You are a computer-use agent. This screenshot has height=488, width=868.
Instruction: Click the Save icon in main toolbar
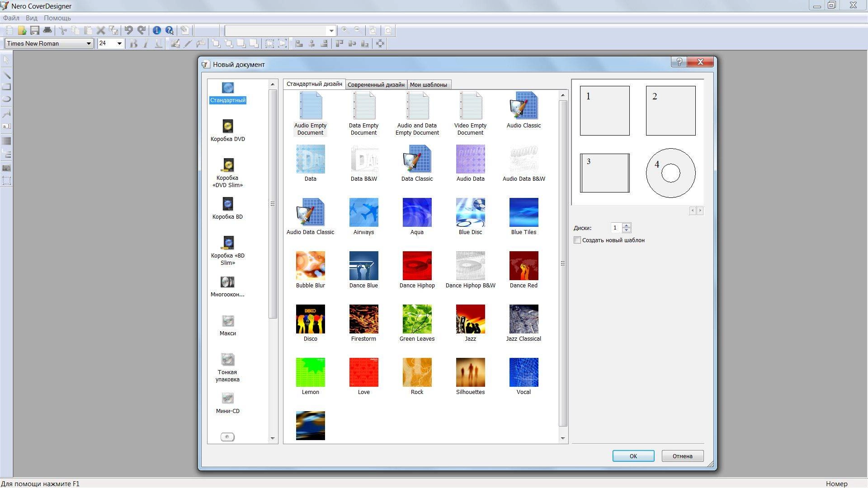pos(34,30)
